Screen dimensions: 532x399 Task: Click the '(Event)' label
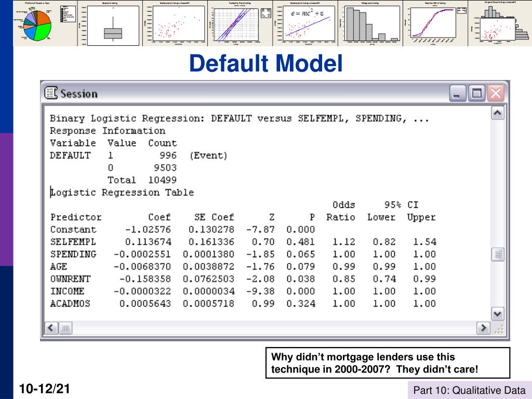pyautogui.click(x=208, y=156)
